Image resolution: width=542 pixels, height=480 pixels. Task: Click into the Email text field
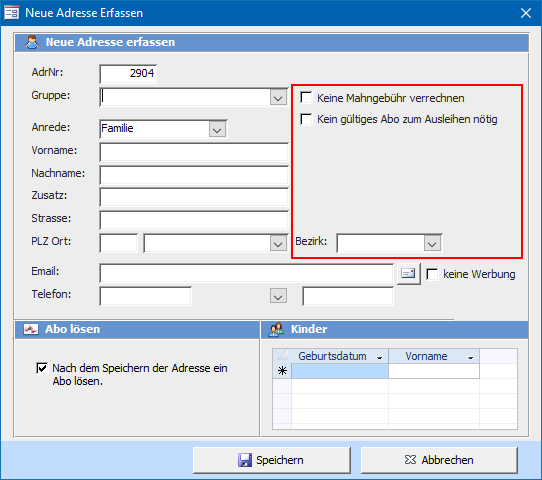pos(246,273)
